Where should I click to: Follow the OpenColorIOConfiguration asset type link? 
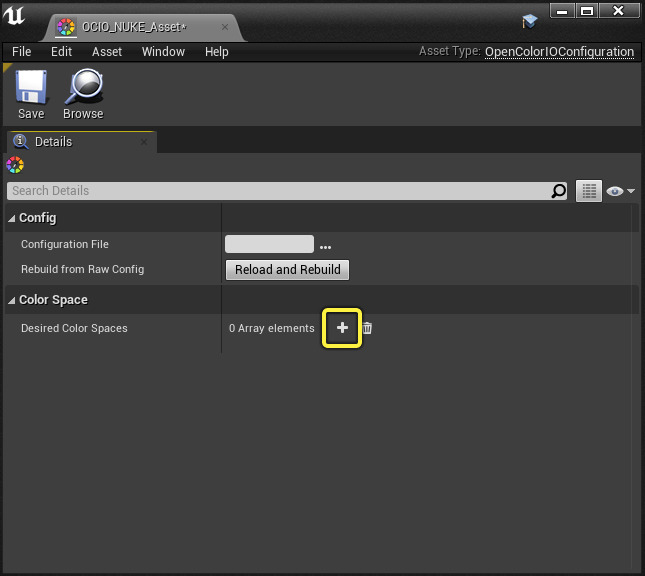tap(559, 52)
